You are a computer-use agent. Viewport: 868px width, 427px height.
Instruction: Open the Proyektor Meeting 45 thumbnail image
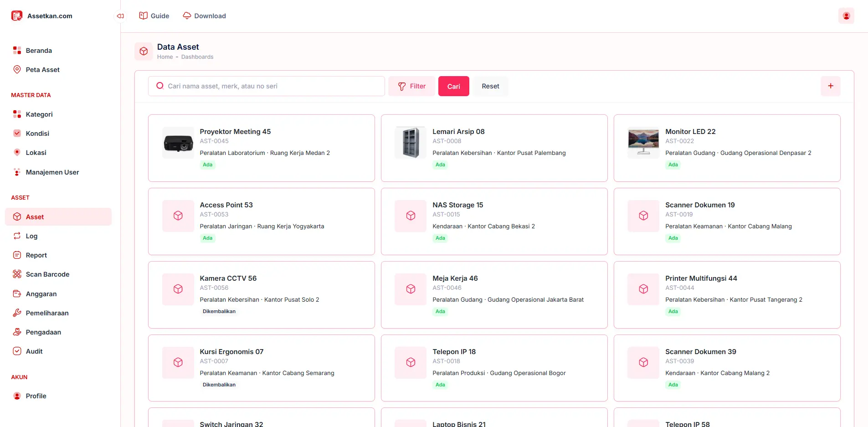[178, 143]
